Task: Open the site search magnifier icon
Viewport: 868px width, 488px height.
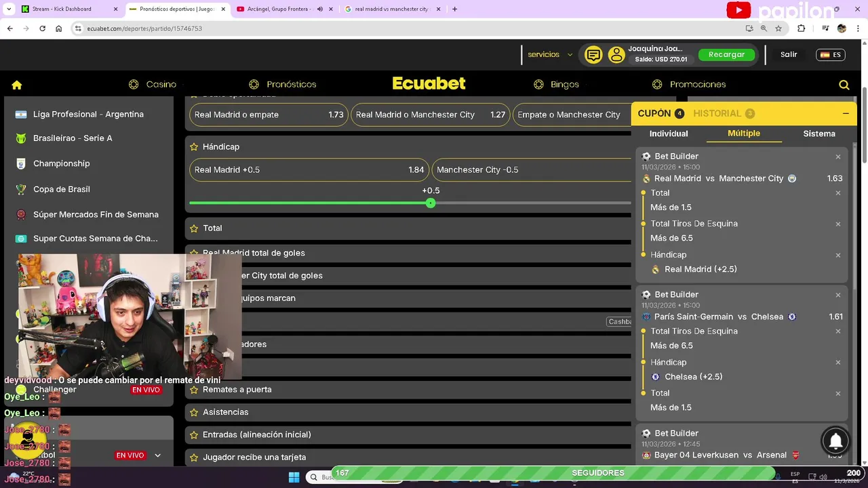Action: tap(844, 85)
